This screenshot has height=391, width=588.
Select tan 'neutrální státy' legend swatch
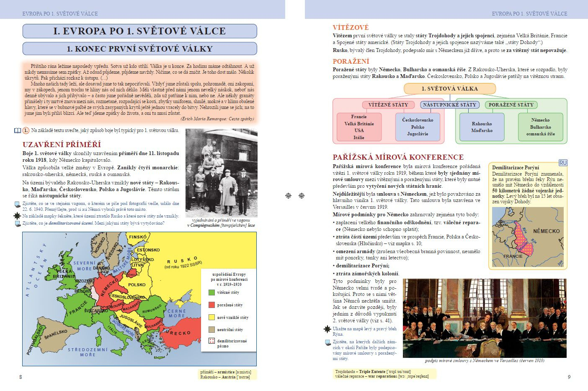pos(211,329)
